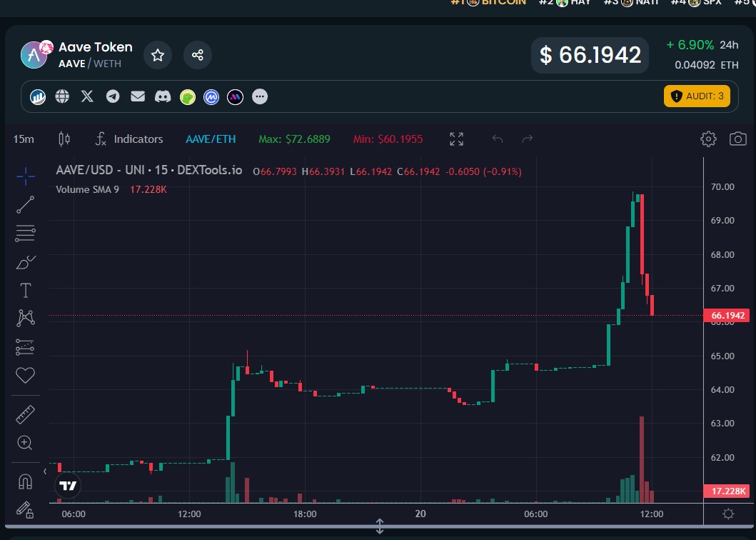Open the DEXTools chart link icon
The width and height of the screenshot is (756, 540).
pos(38,96)
